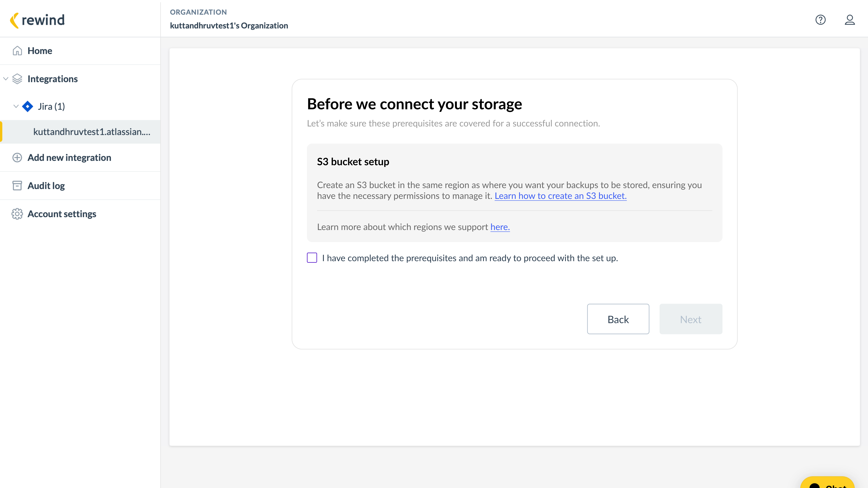Click the Home house icon

17,51
